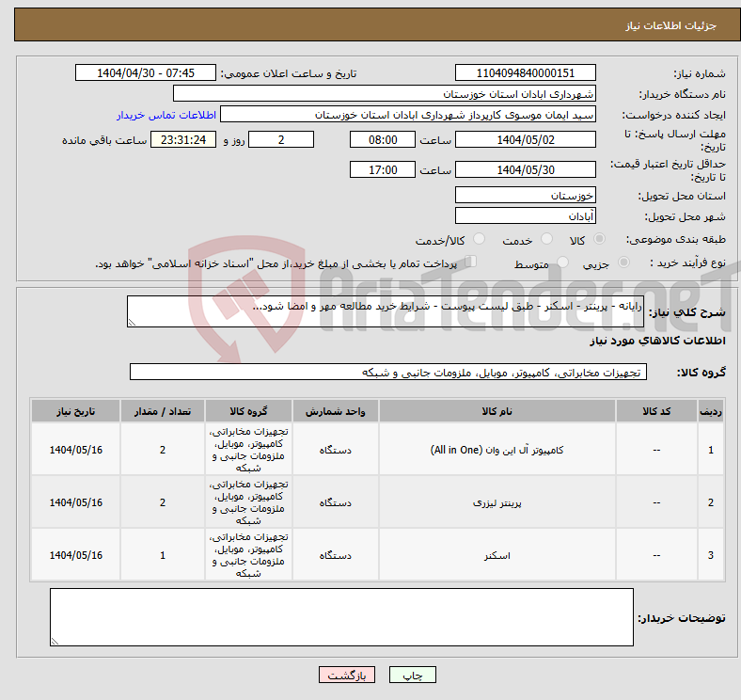Click the اسکنر item name
This screenshot has width=741, height=700.
tap(497, 555)
